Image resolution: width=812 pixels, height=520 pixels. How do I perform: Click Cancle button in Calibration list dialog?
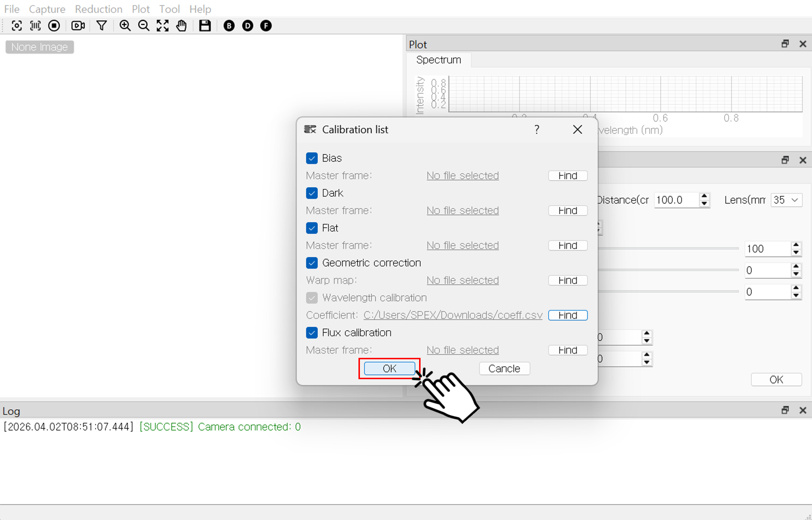[x=504, y=369]
